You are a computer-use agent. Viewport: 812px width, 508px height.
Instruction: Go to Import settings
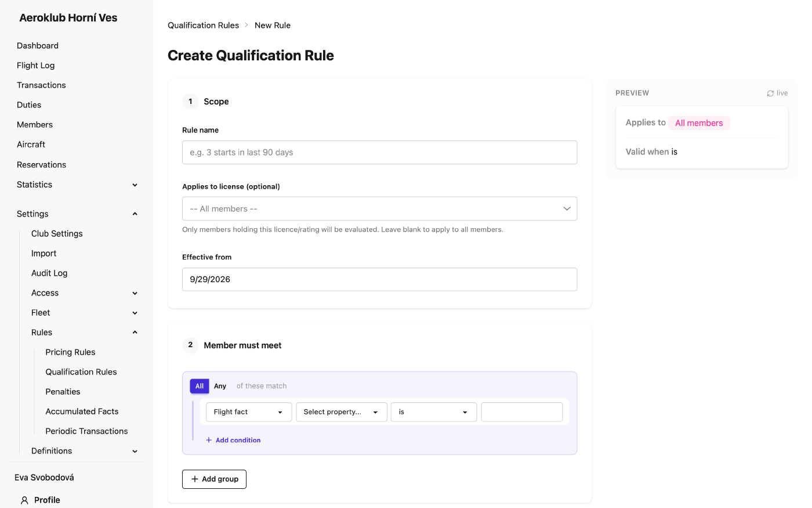[44, 254]
